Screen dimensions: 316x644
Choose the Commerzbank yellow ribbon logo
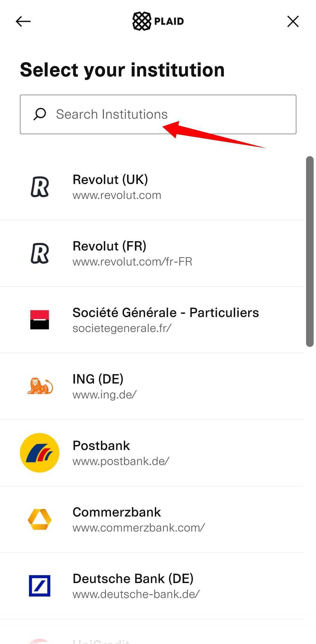click(40, 519)
